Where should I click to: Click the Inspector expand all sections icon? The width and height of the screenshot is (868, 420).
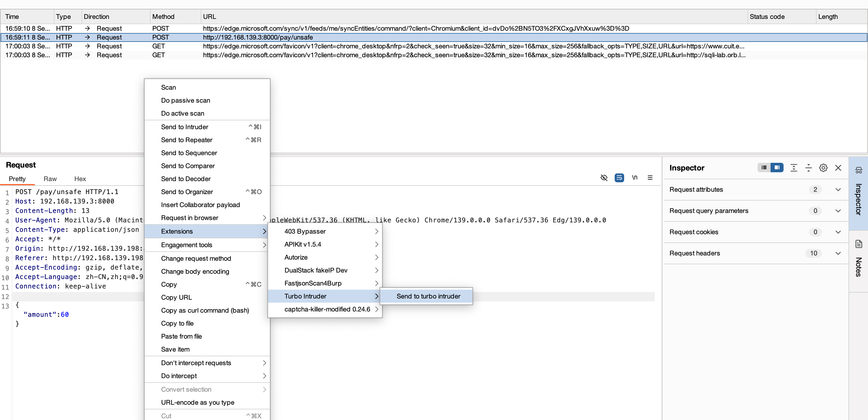point(794,168)
